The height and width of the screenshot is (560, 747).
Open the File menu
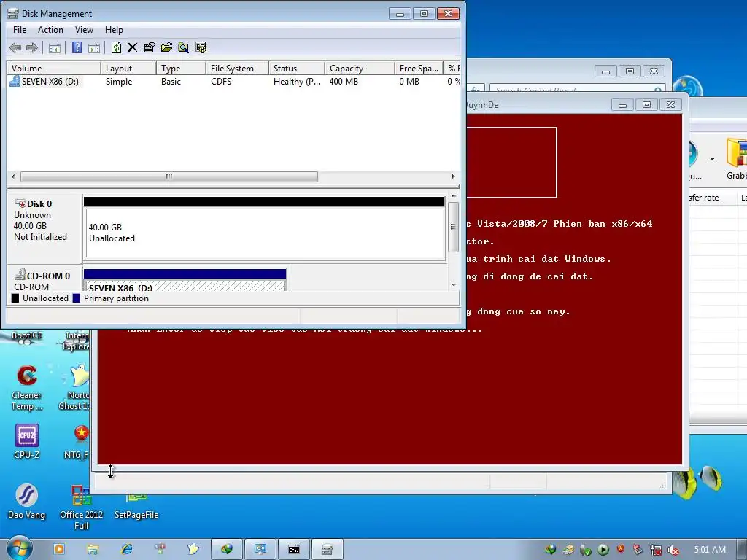click(20, 29)
